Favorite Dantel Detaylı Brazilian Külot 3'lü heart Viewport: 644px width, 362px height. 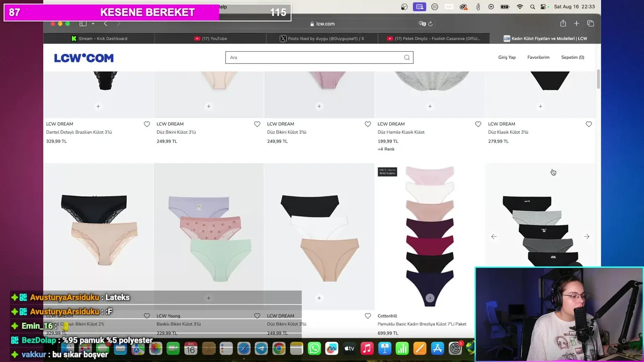point(147,124)
